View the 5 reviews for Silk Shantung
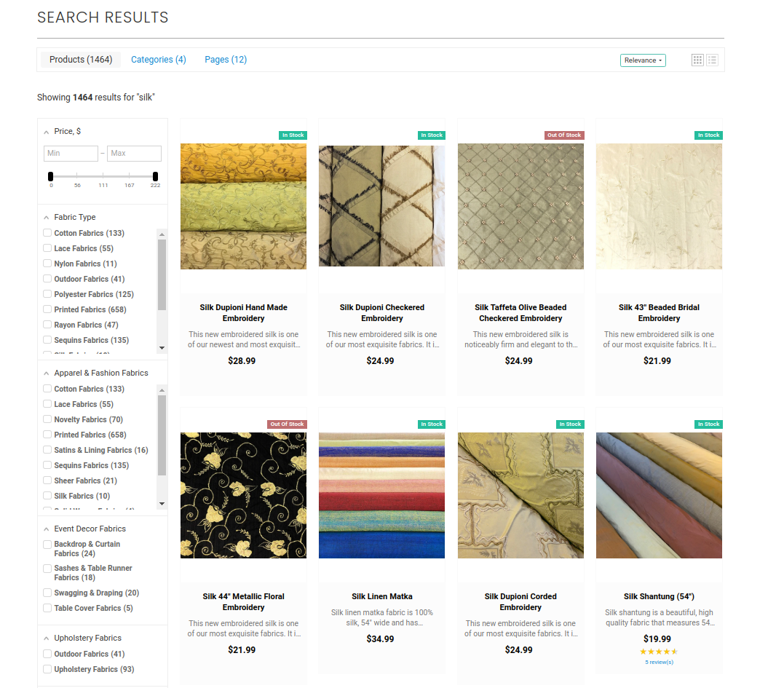The width and height of the screenshot is (784, 688). click(x=659, y=662)
